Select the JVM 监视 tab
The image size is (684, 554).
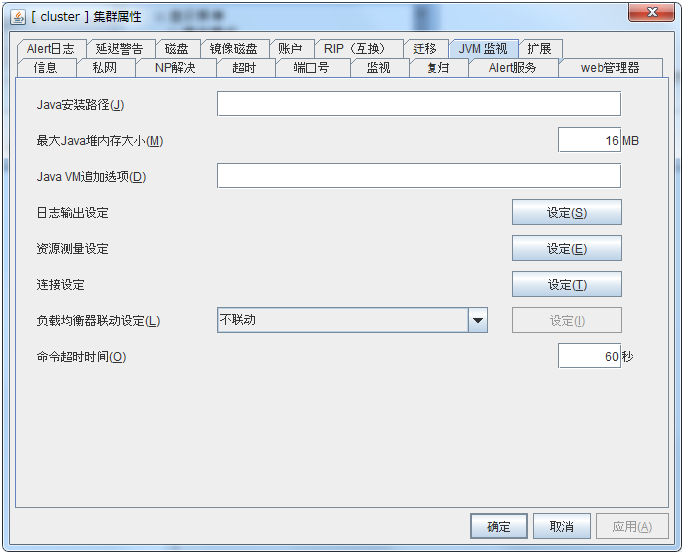click(483, 48)
